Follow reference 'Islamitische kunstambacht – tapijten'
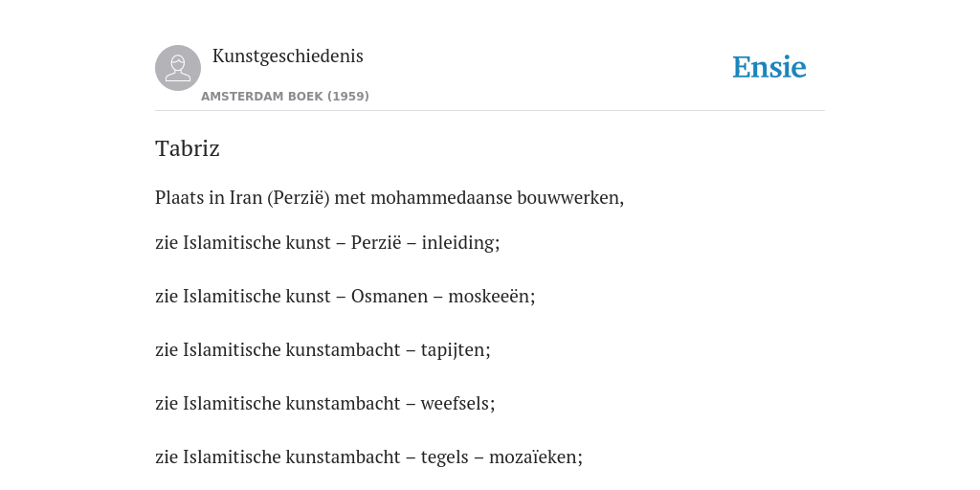This screenshot has width=980, height=490. [x=323, y=350]
